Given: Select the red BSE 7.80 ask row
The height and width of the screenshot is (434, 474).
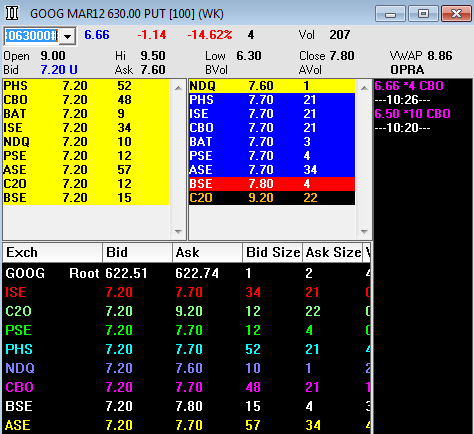Looking at the screenshot, I should point(272,184).
